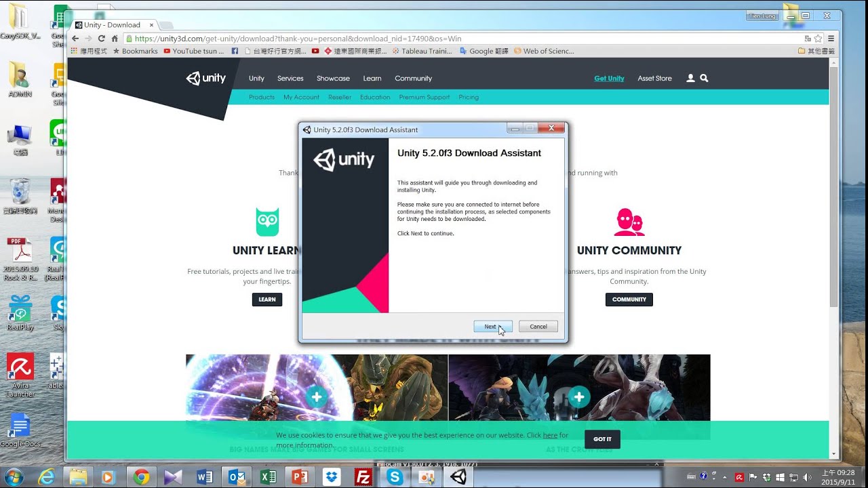Click the 'here' link in the cookie notice
Viewport: 868px width, 488px height.
pos(550,435)
